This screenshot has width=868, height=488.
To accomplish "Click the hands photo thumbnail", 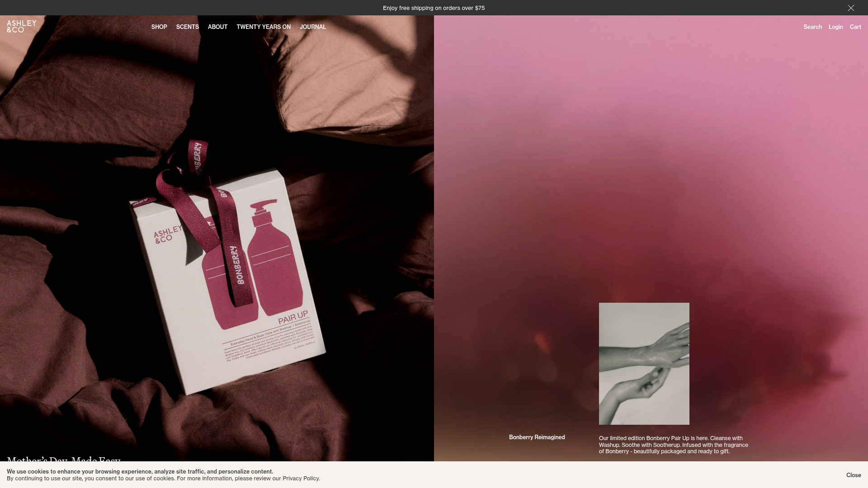I will [644, 363].
